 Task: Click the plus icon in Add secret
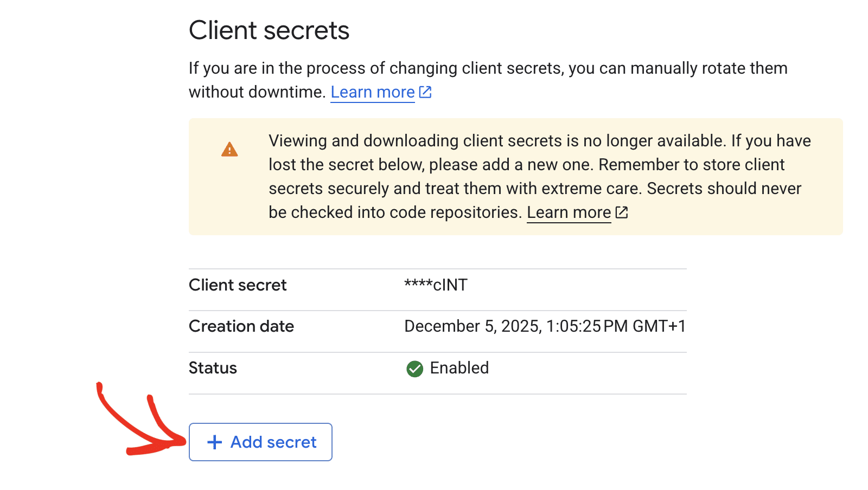pyautogui.click(x=215, y=442)
